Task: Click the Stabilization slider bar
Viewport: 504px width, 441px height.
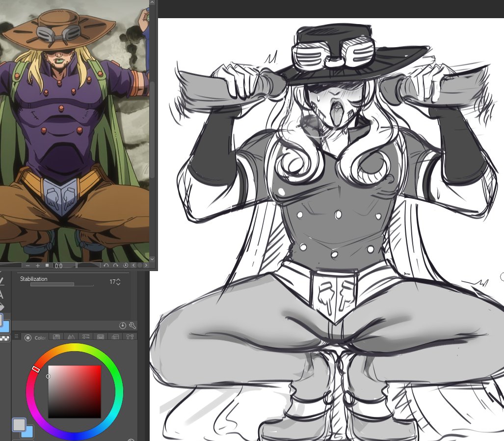Action: pyautogui.click(x=62, y=285)
